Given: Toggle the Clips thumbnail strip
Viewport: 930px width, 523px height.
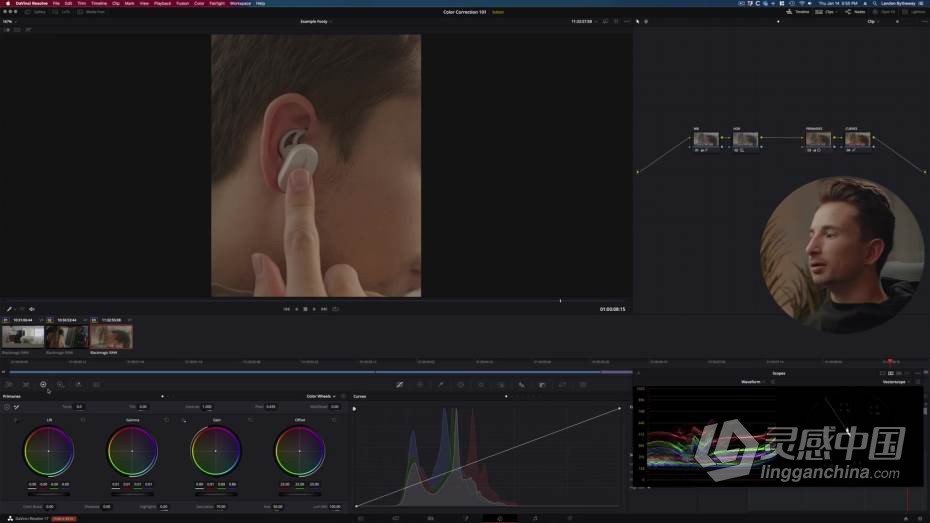Looking at the screenshot, I should click(825, 12).
